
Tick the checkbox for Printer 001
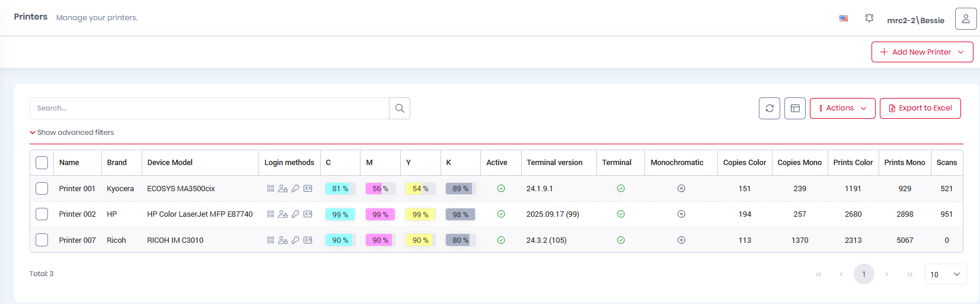(42, 189)
